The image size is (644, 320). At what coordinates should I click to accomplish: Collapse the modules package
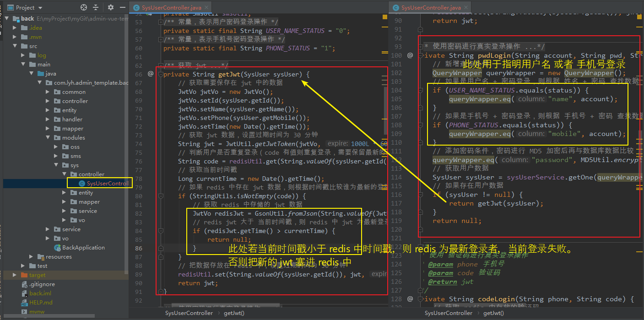(x=48, y=137)
